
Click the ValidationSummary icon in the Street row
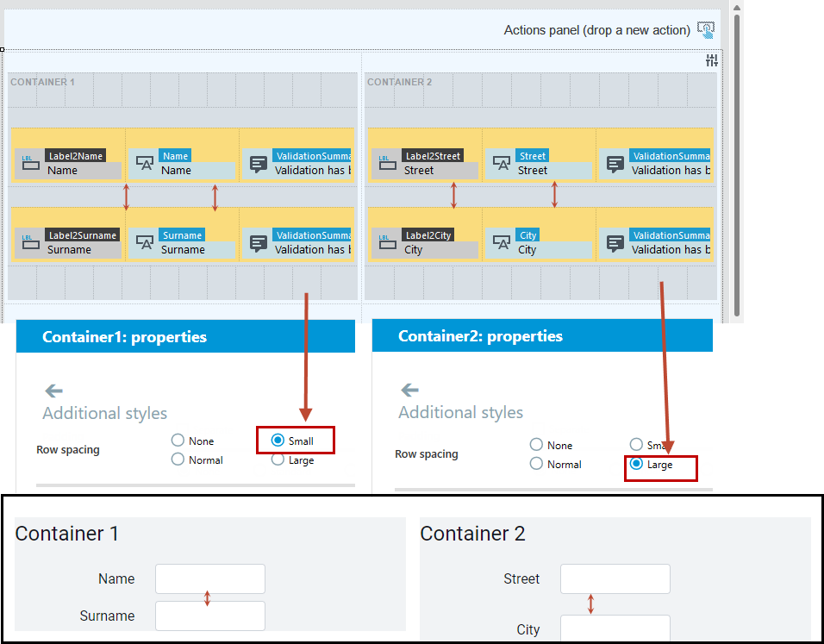coord(615,164)
